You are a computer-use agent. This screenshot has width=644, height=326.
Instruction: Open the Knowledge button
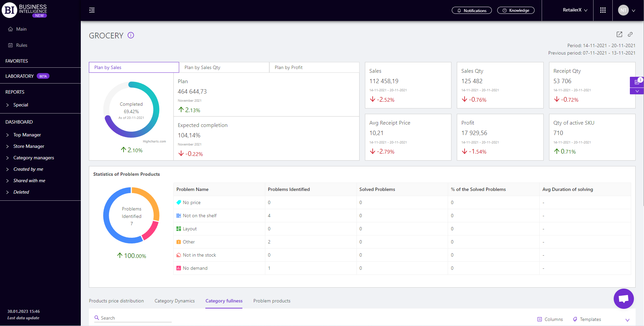pos(516,10)
